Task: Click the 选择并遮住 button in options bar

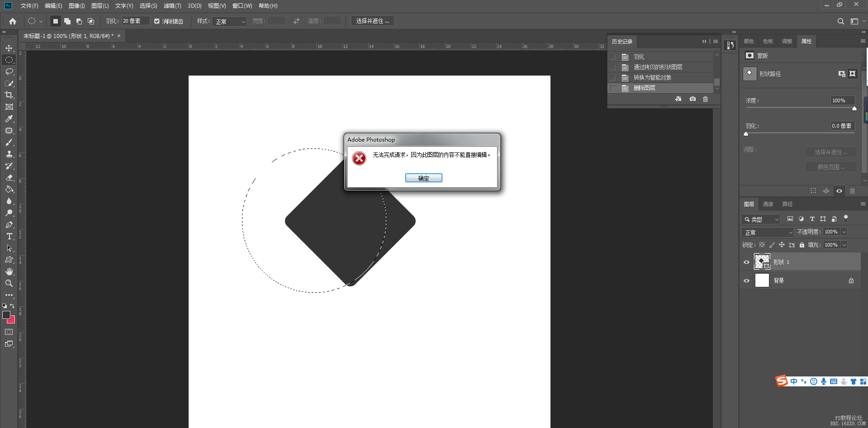Action: click(x=373, y=21)
